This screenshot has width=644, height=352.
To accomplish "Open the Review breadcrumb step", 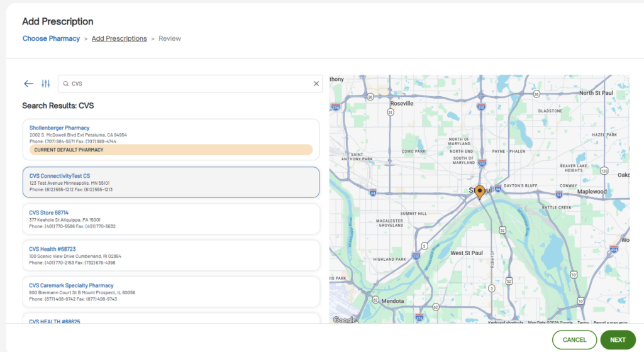I will (x=170, y=38).
